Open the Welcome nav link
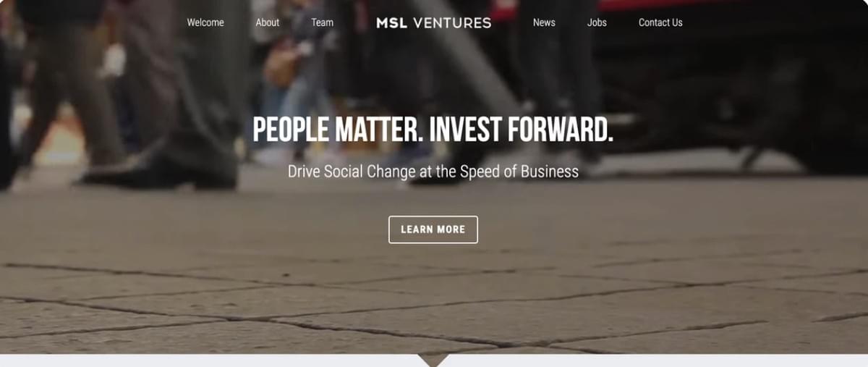Image resolution: width=868 pixels, height=367 pixels. pos(205,22)
